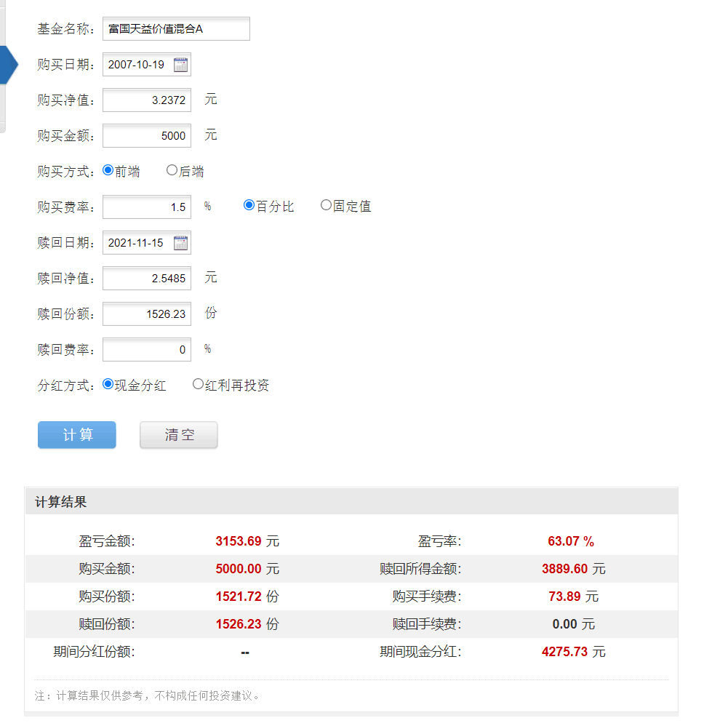Click the 基金名称 label
The height and width of the screenshot is (726, 728).
[66, 29]
